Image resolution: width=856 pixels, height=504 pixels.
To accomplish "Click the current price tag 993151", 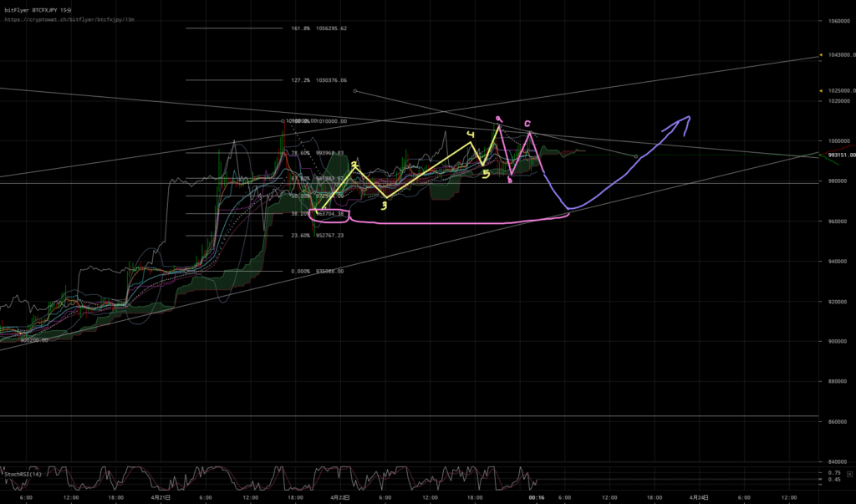I will (840, 155).
